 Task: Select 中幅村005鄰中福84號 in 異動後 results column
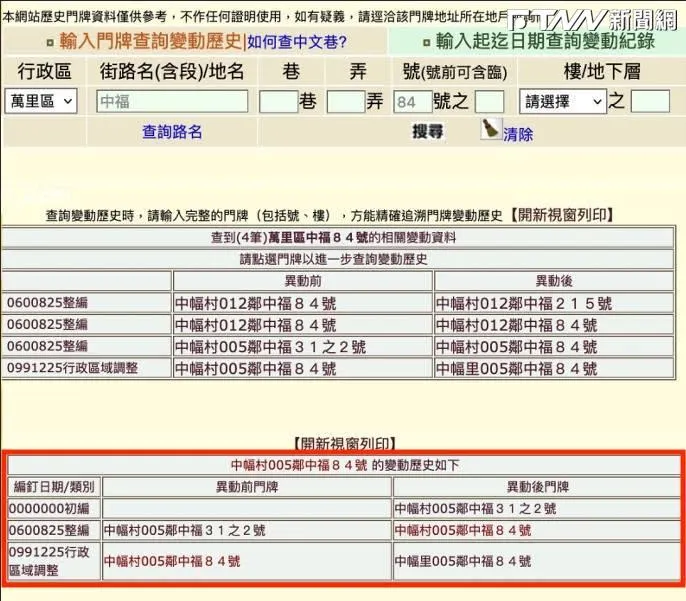[516, 347]
